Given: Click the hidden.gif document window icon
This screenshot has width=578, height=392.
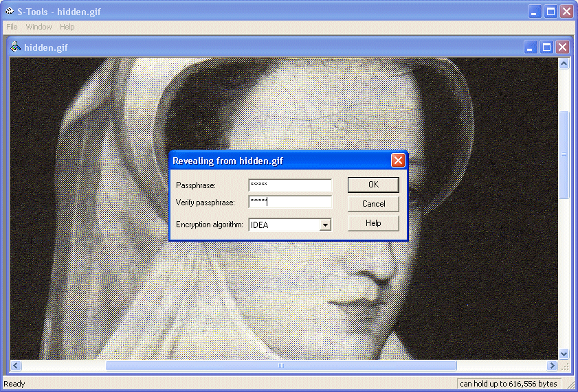Looking at the screenshot, I should (15, 47).
